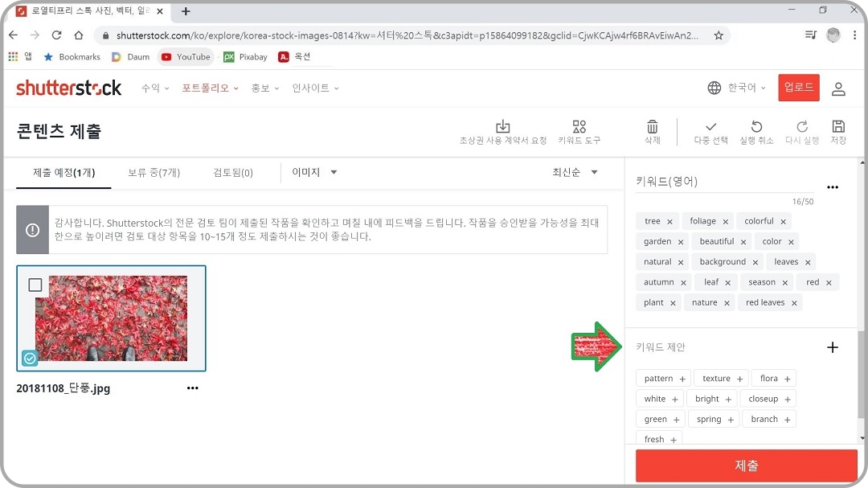This screenshot has width=868, height=488.
Task: Open the Daum bookmark
Action: [x=131, y=56]
